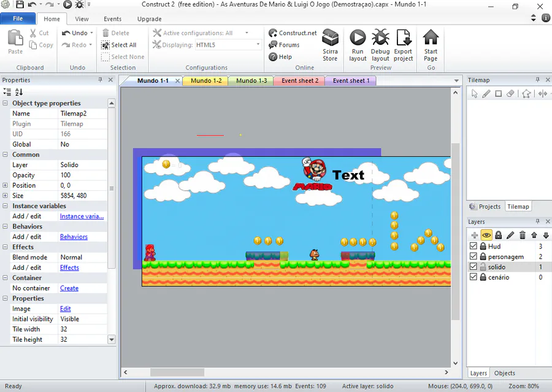Move layer down with arrow icon

(546, 236)
